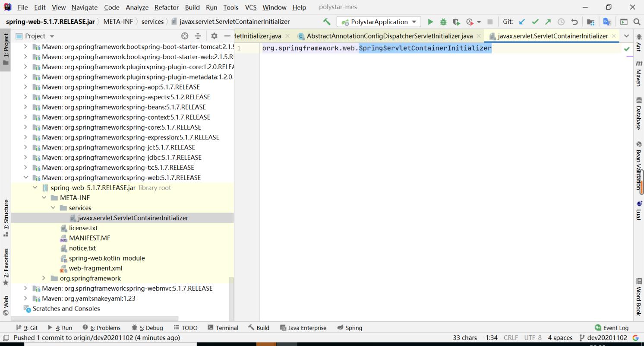
Task: Click the Project tree horizontal scrollbar
Action: click(x=94, y=318)
